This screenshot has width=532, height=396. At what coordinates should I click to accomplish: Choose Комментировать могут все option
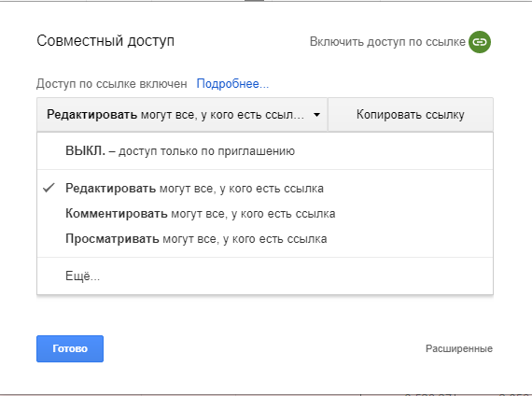(x=265, y=214)
